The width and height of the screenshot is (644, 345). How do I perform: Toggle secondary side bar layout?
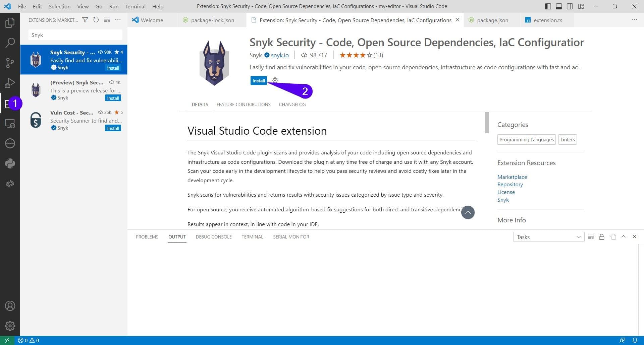pos(570,6)
